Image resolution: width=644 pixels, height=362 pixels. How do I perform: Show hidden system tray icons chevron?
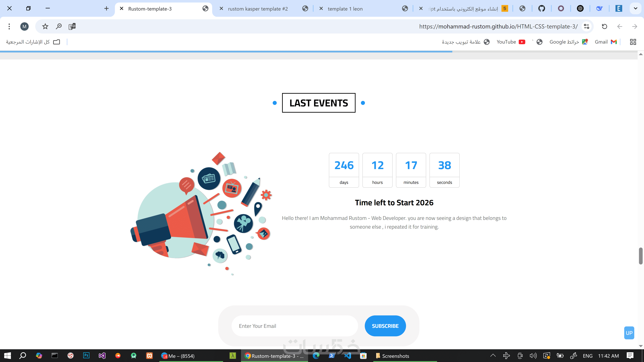point(493,355)
